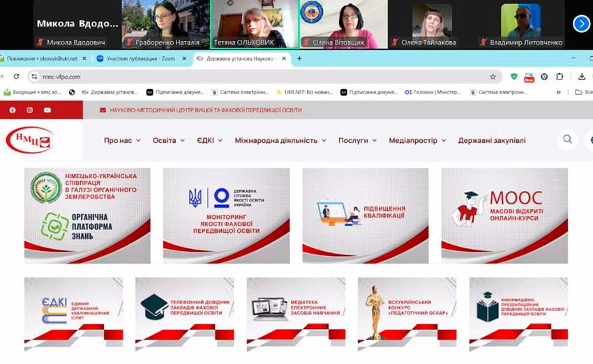Image resolution: width=593 pixels, height=364 pixels.
Task: Open the YouTube social icon
Action: tap(47, 110)
